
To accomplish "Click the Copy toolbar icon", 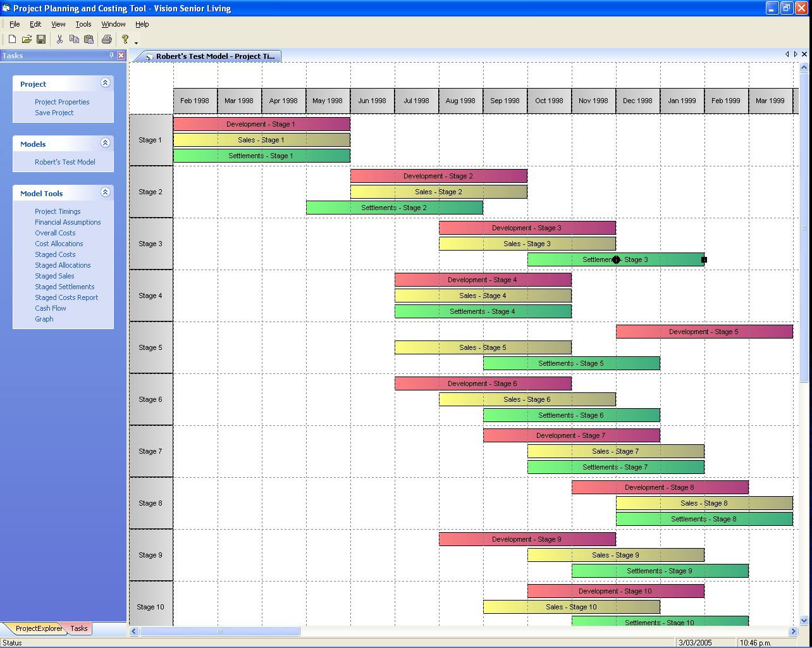I will (x=74, y=39).
